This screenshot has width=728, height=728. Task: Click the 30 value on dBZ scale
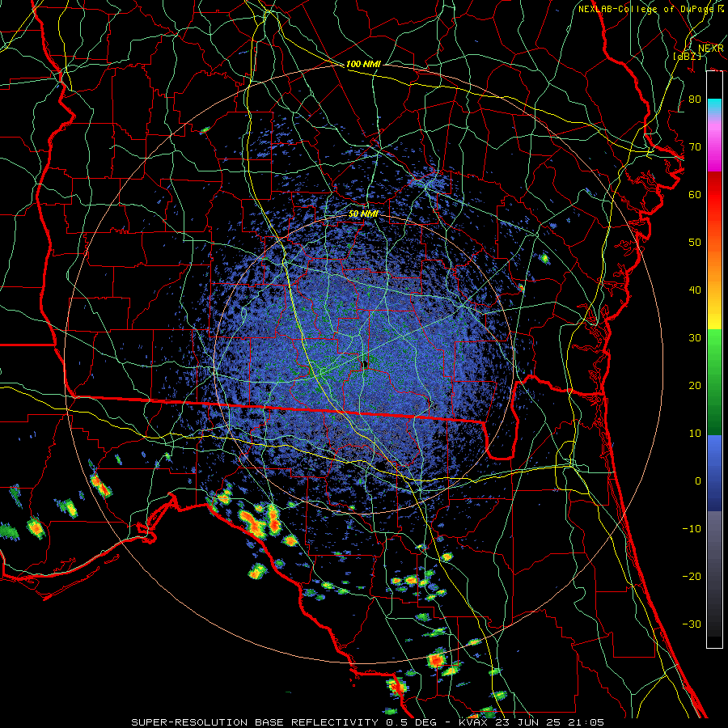click(695, 338)
